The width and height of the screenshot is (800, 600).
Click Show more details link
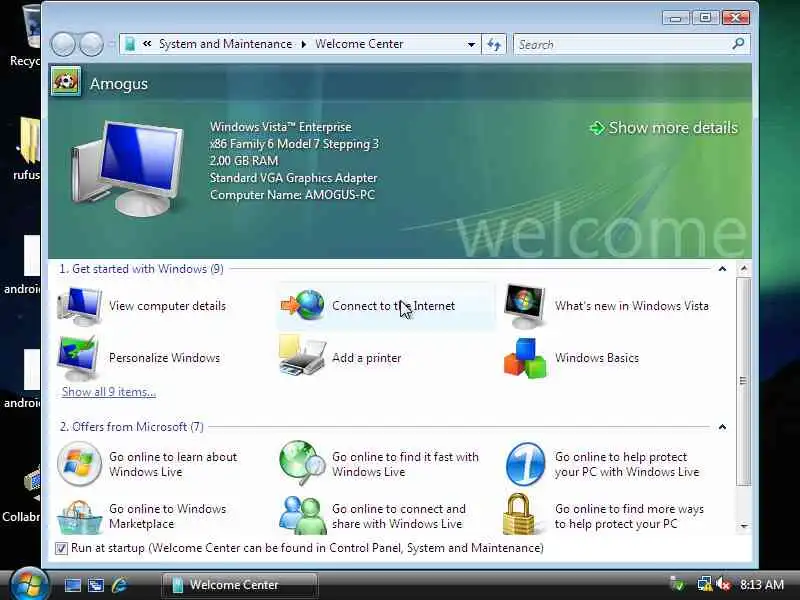664,128
